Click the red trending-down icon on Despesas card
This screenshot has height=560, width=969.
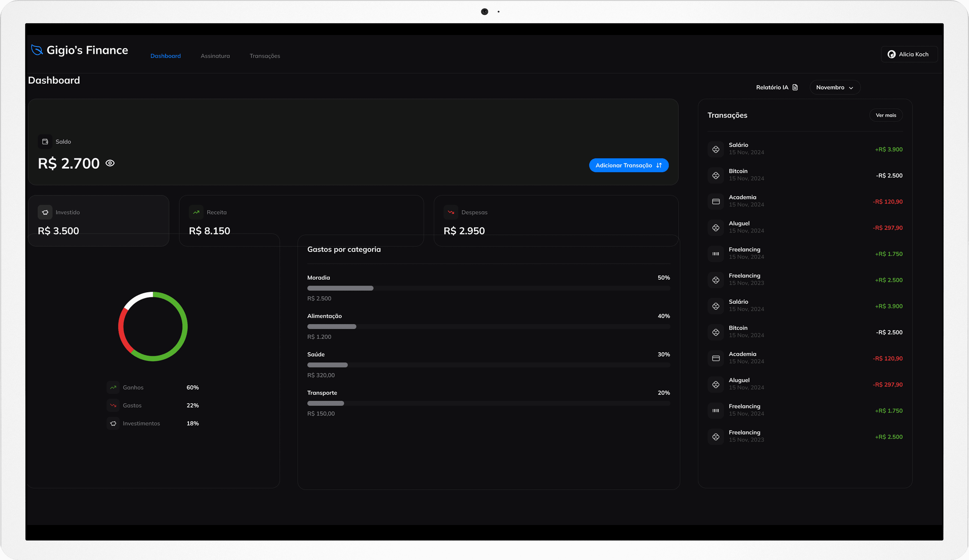pyautogui.click(x=451, y=212)
